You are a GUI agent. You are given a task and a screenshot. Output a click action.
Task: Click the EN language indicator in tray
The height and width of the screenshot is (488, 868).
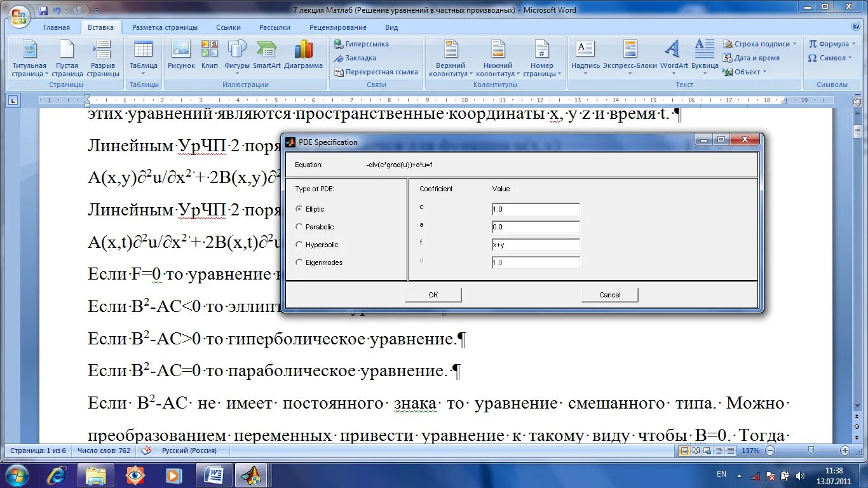point(721,474)
